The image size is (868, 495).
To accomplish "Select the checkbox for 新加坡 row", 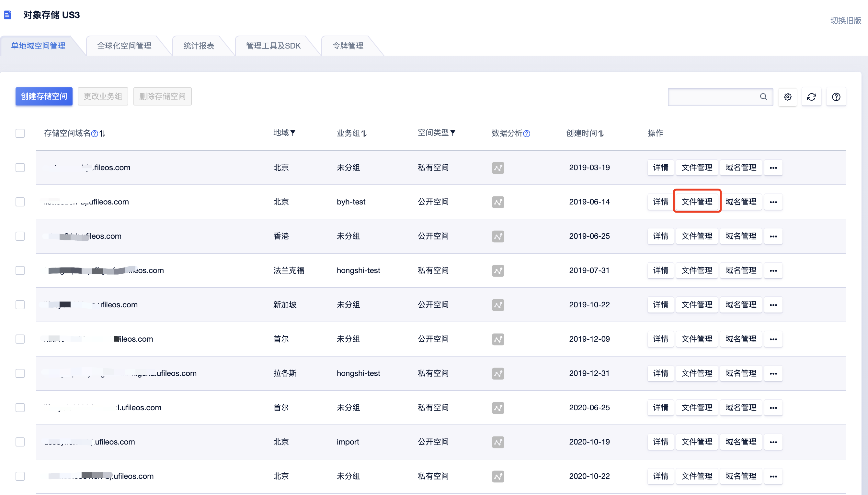I will [x=20, y=305].
